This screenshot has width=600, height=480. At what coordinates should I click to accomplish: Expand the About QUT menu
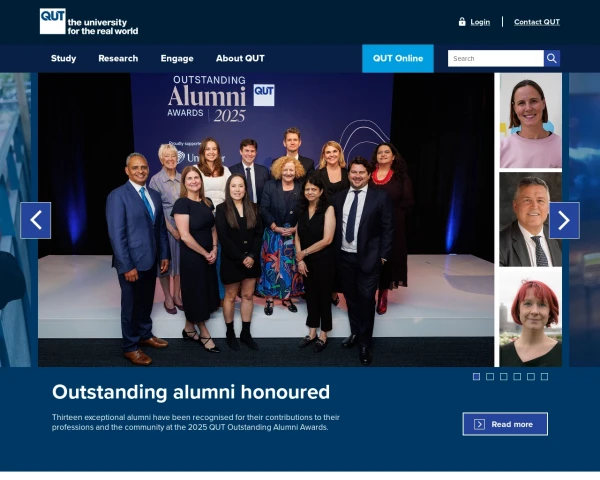[x=240, y=58]
